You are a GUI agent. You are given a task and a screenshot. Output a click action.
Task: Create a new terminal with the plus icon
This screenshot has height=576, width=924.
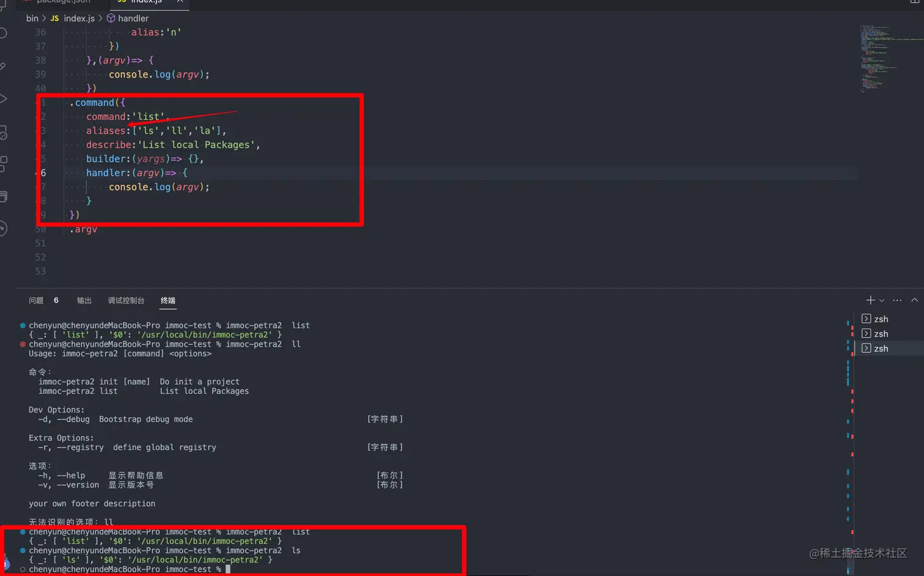(x=870, y=300)
